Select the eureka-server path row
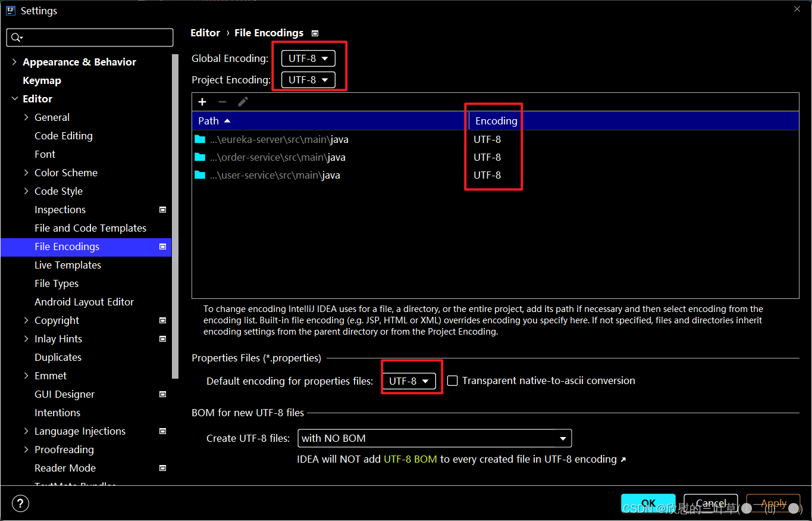Viewport: 812px width, 521px height. coord(495,139)
